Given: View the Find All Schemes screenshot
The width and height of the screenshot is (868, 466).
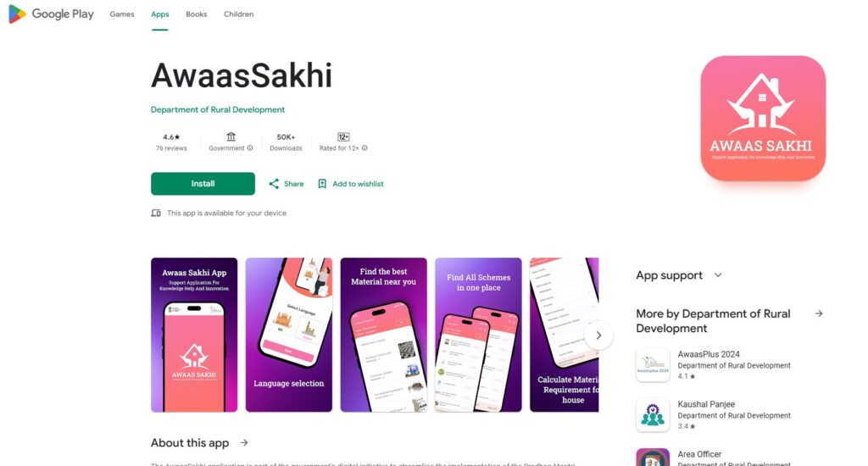Looking at the screenshot, I should click(478, 335).
